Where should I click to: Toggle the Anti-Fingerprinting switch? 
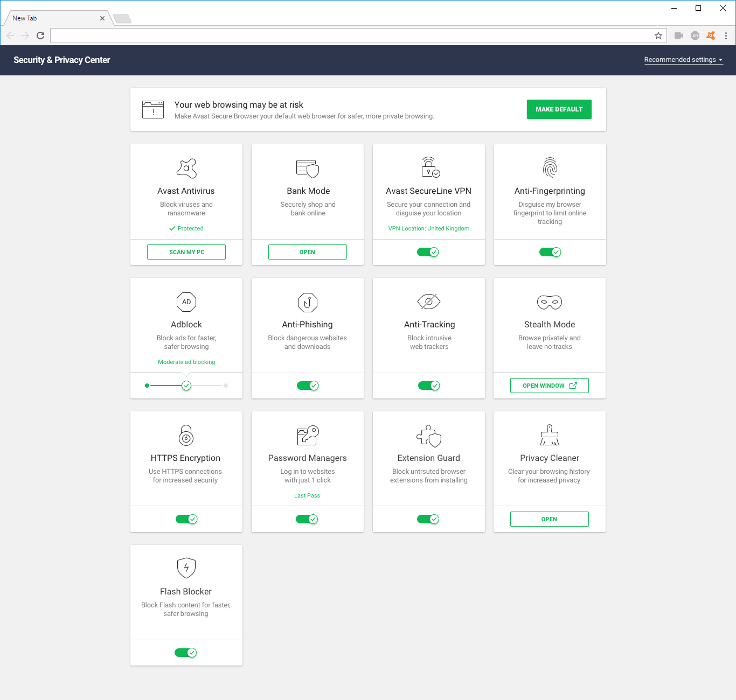[550, 252]
